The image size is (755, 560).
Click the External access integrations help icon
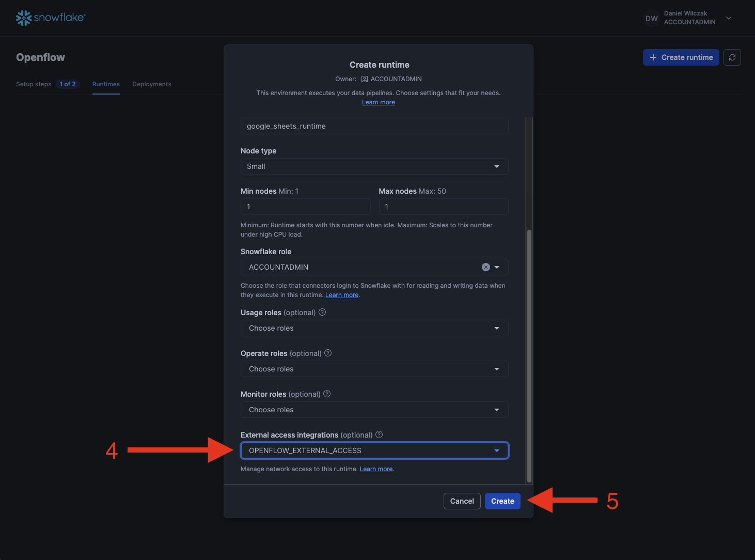(x=379, y=434)
